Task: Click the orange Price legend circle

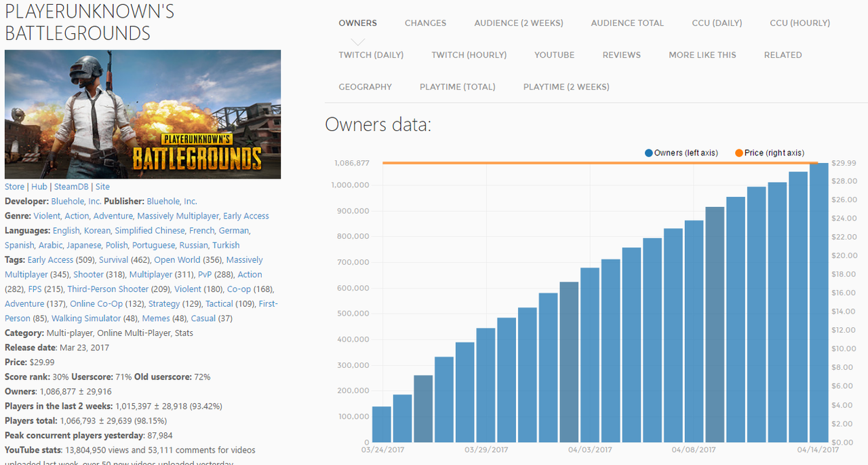Action: (739, 153)
